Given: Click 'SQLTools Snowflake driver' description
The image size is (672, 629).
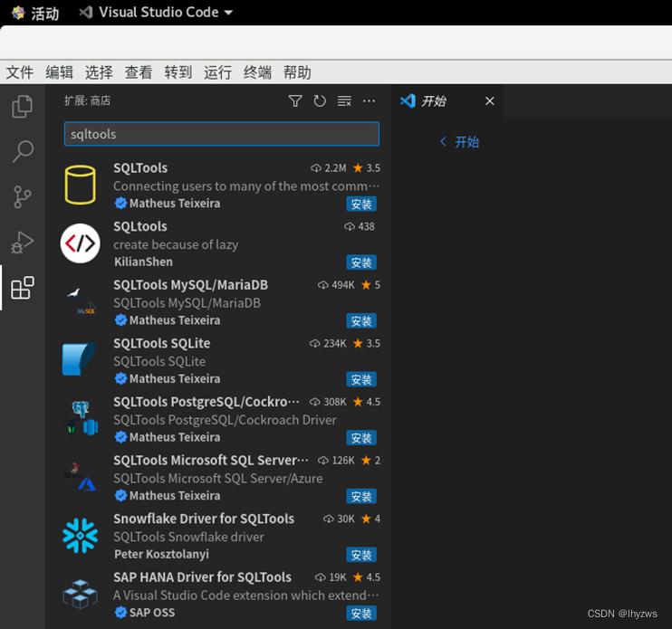Looking at the screenshot, I should [x=188, y=537].
